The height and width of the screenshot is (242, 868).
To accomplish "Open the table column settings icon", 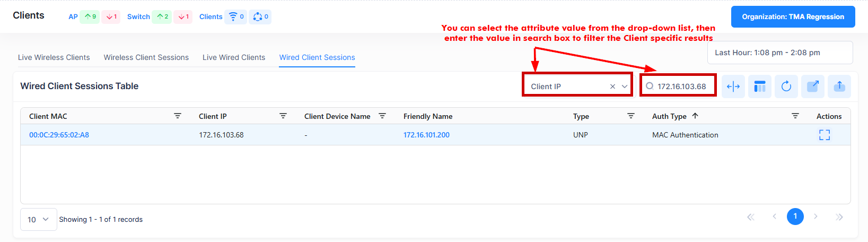I will point(760,87).
